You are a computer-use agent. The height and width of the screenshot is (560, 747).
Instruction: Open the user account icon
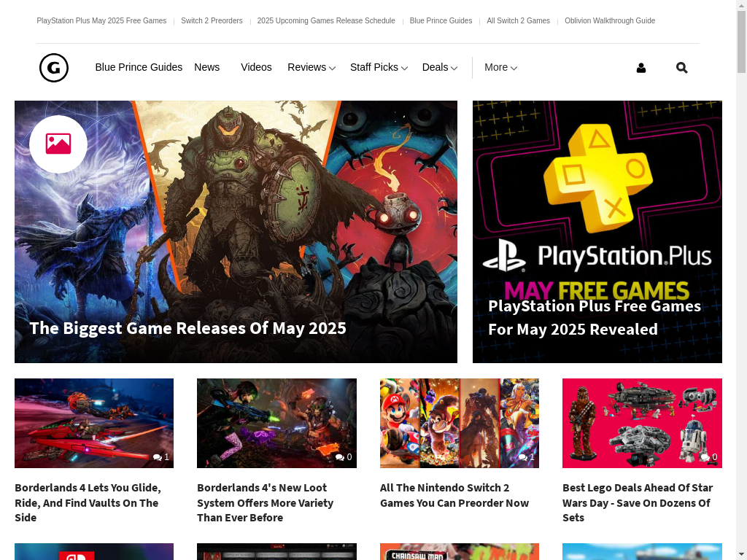coord(641,68)
